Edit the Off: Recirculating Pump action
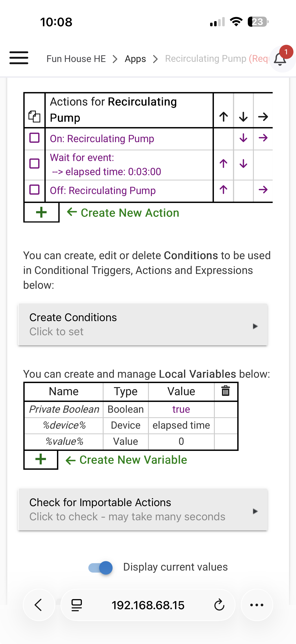Viewport: 296px width, 644px height. (103, 190)
